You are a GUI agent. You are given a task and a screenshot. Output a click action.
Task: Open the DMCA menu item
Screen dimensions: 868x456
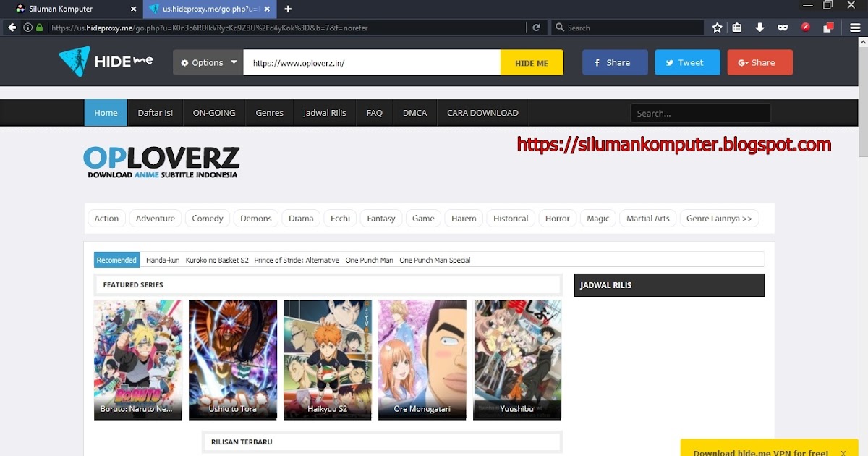414,113
